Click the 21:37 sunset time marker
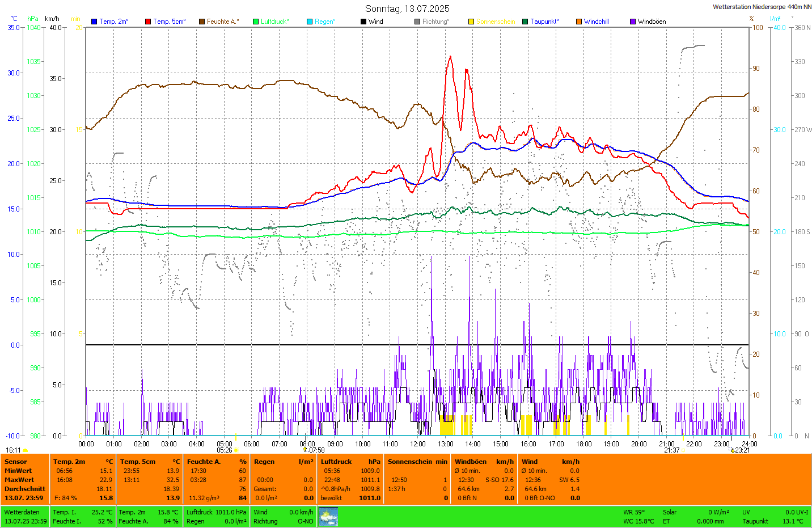 coord(672,450)
